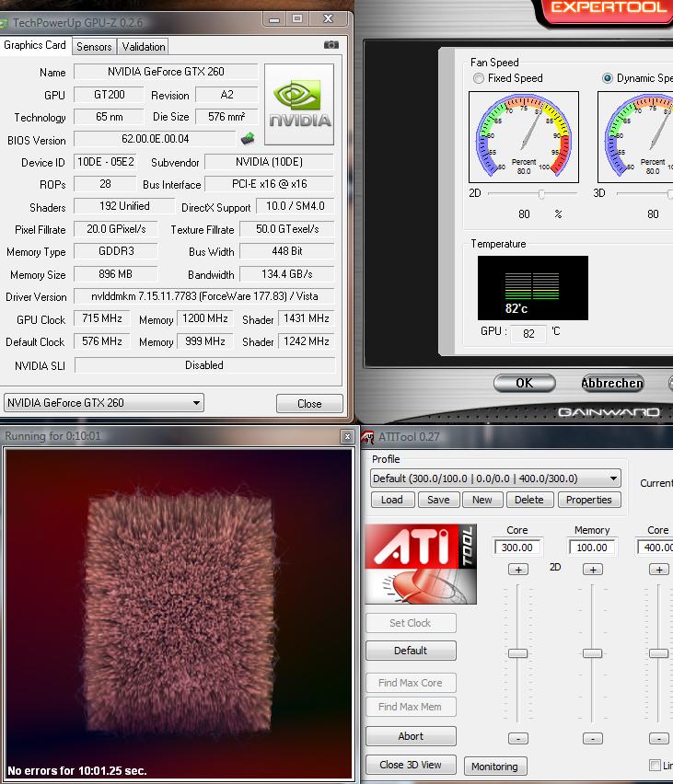Screen dimensions: 673x784
Task: Click the 2D Memory value field 100.00
Action: point(592,547)
